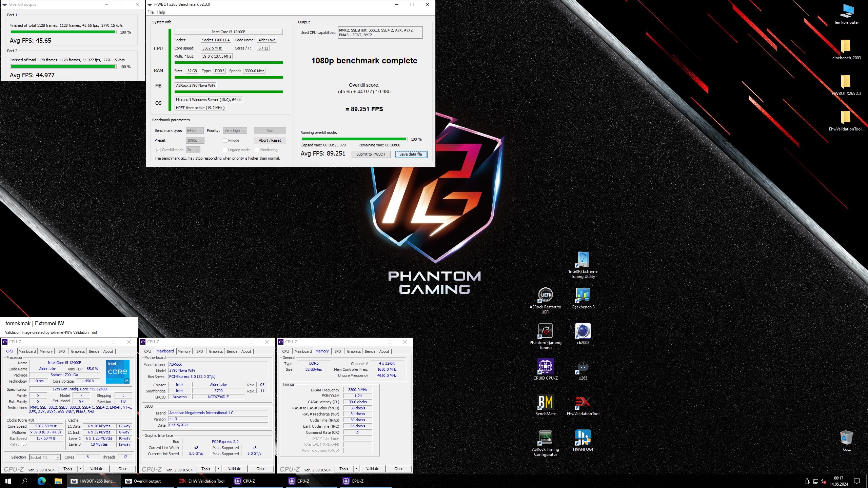The width and height of the screenshot is (868, 488).
Task: Enable the Pmode checkbox
Action: [225, 140]
